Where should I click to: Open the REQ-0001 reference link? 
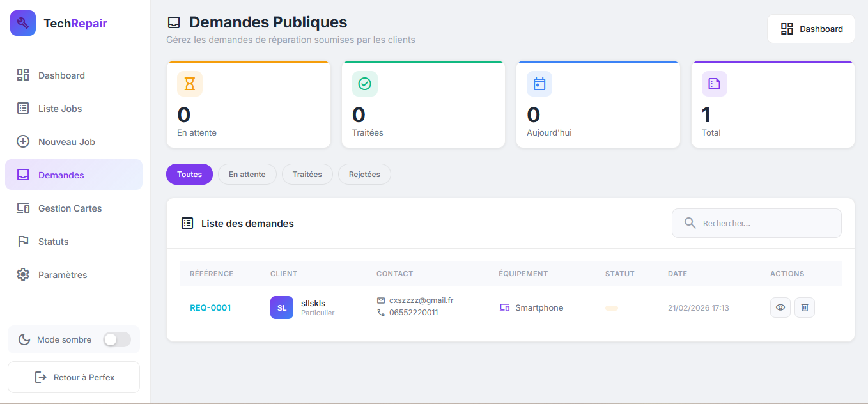pyautogui.click(x=210, y=307)
